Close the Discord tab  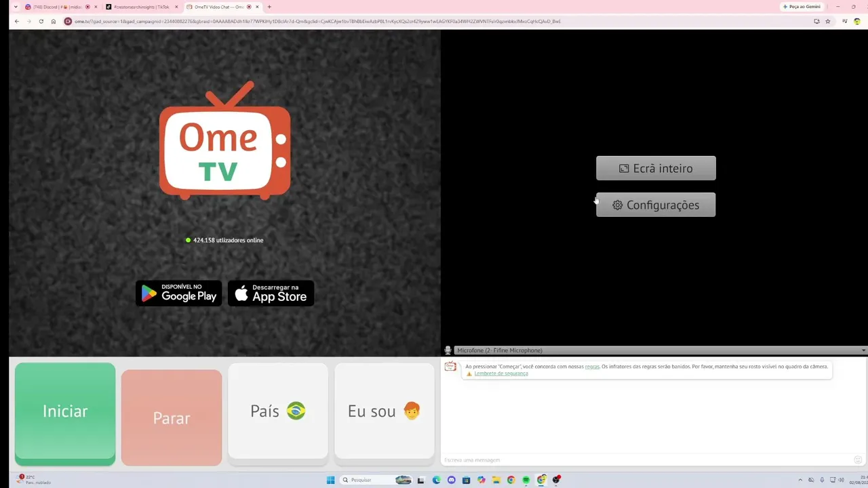[97, 7]
